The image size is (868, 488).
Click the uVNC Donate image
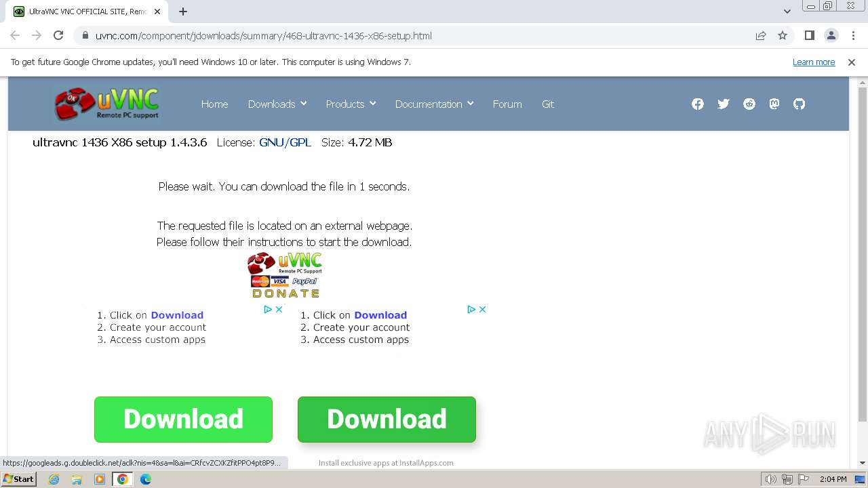(285, 275)
